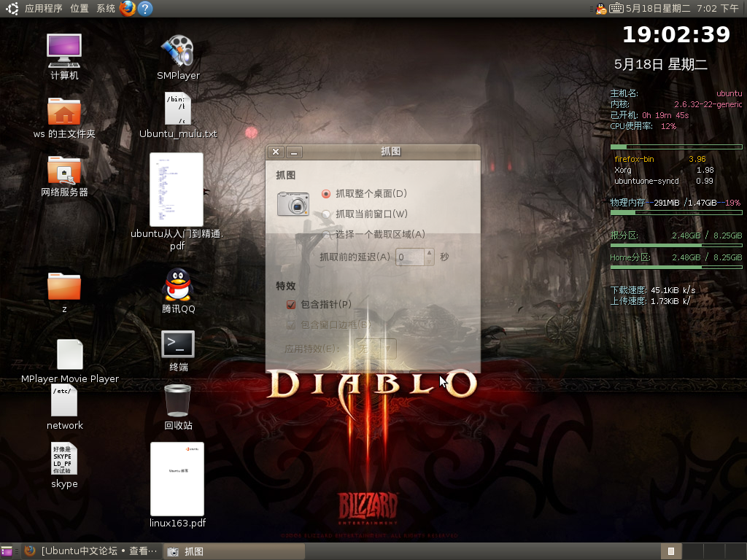Click QQ tray icon in top panel
Image resolution: width=747 pixels, height=560 pixels.
[601, 9]
